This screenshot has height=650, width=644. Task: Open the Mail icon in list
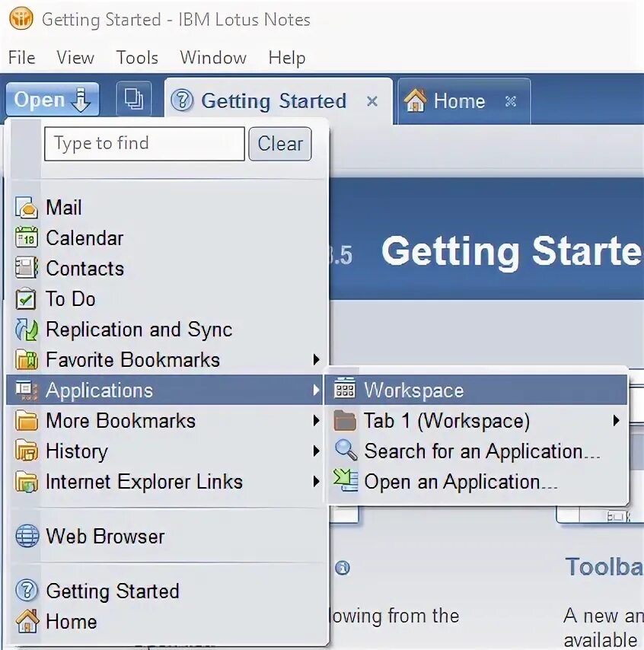point(27,207)
